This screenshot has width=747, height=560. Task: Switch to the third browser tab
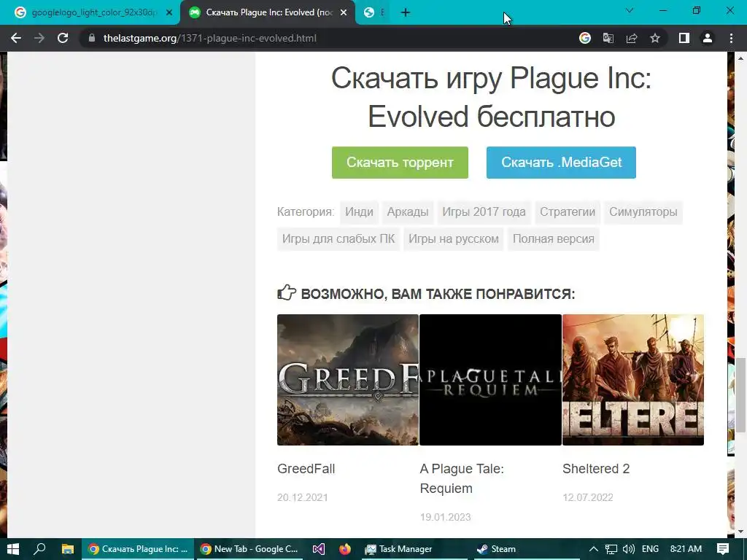coord(373,12)
